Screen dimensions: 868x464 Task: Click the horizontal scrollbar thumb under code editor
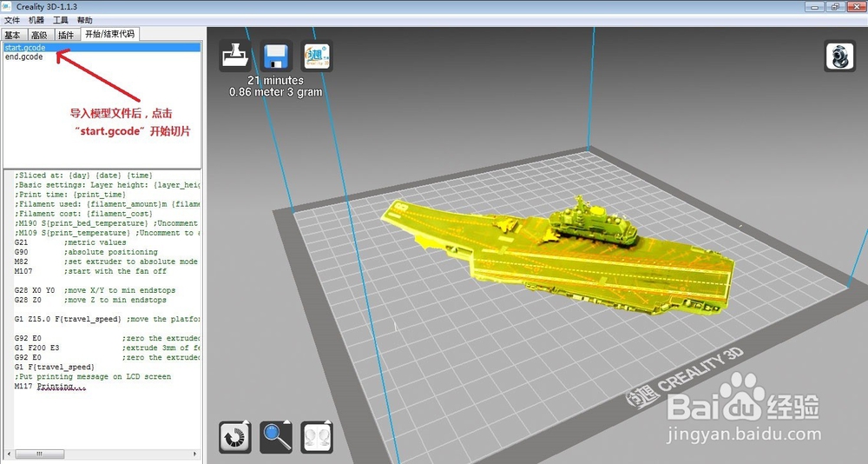click(x=39, y=454)
